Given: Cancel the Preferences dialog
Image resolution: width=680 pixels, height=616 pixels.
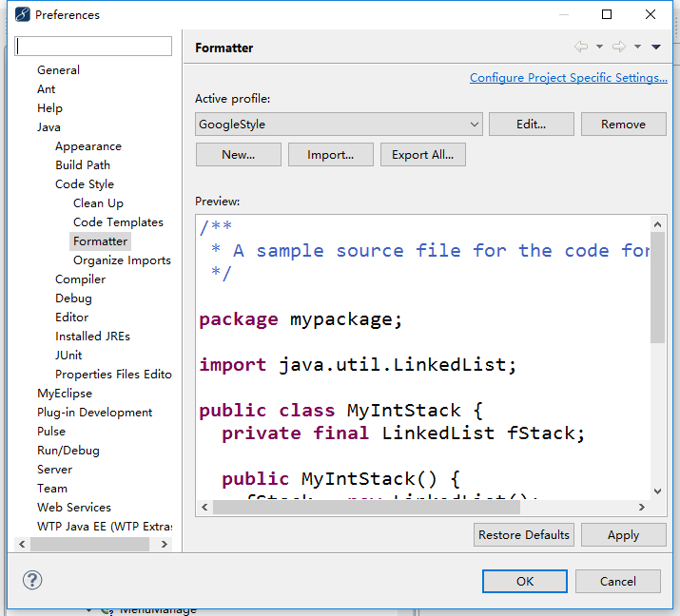Looking at the screenshot, I should pyautogui.click(x=618, y=582).
